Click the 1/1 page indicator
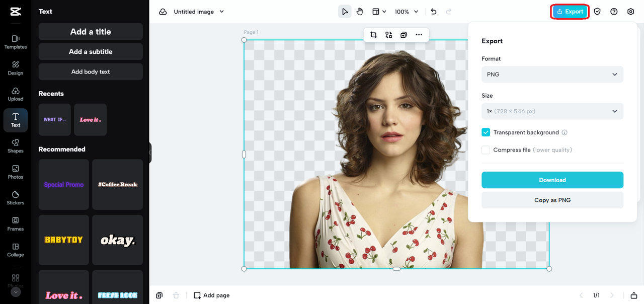 pos(596,295)
